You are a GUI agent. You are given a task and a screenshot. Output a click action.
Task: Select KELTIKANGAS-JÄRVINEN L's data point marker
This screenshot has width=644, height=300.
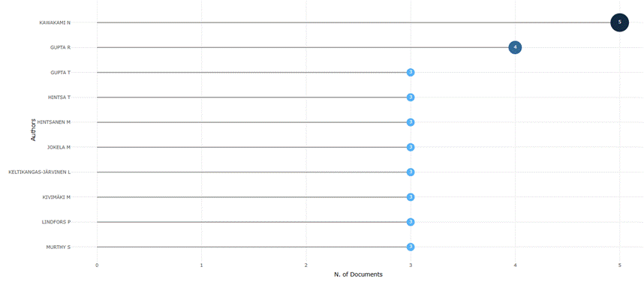pos(411,172)
